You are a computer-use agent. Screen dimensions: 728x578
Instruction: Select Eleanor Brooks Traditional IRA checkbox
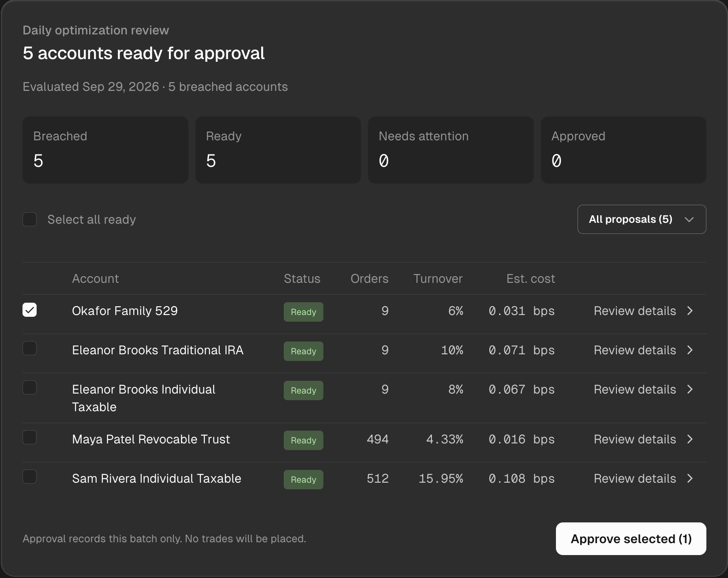tap(30, 348)
